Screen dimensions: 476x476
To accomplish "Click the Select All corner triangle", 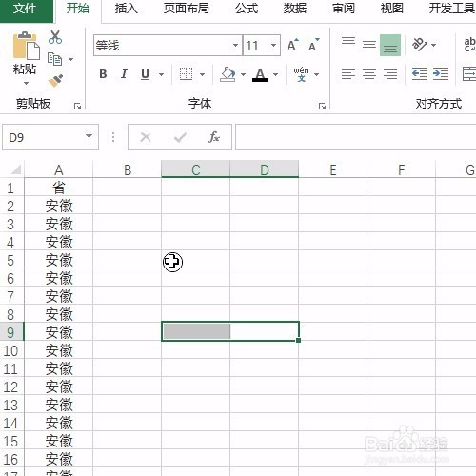I will [15, 169].
